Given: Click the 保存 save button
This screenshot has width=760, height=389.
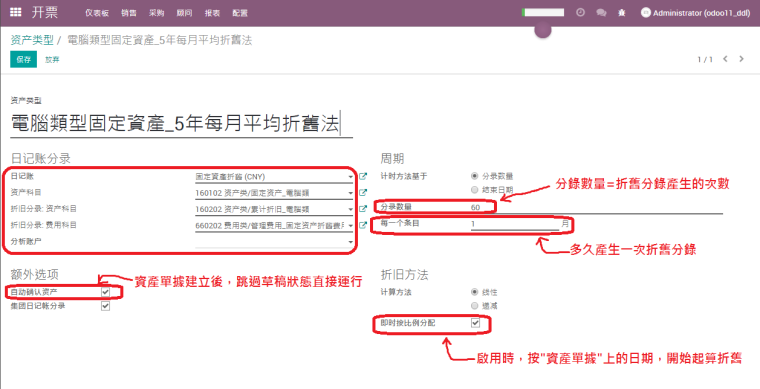Looking at the screenshot, I should click(x=24, y=60).
